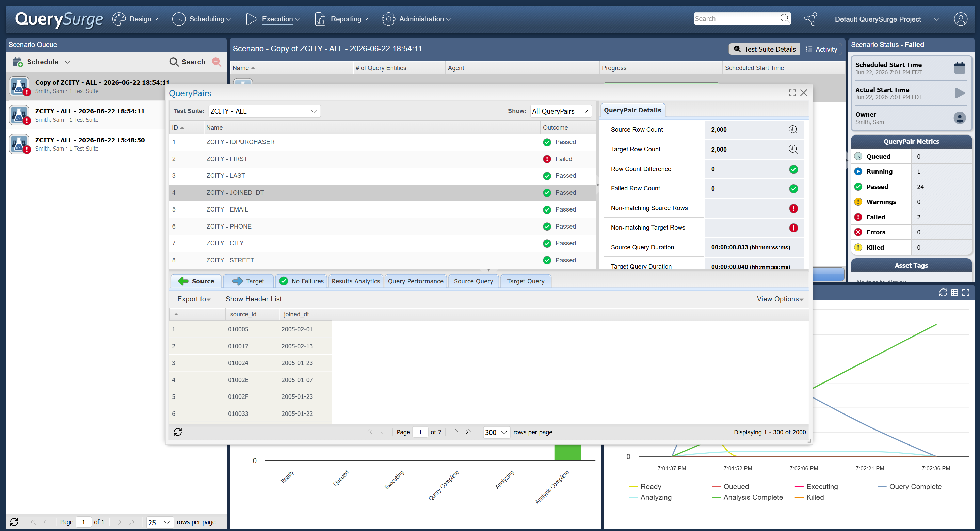Select ZCITY - ALL 15:48:50 scenario icon
980x531 pixels.
tap(19, 144)
